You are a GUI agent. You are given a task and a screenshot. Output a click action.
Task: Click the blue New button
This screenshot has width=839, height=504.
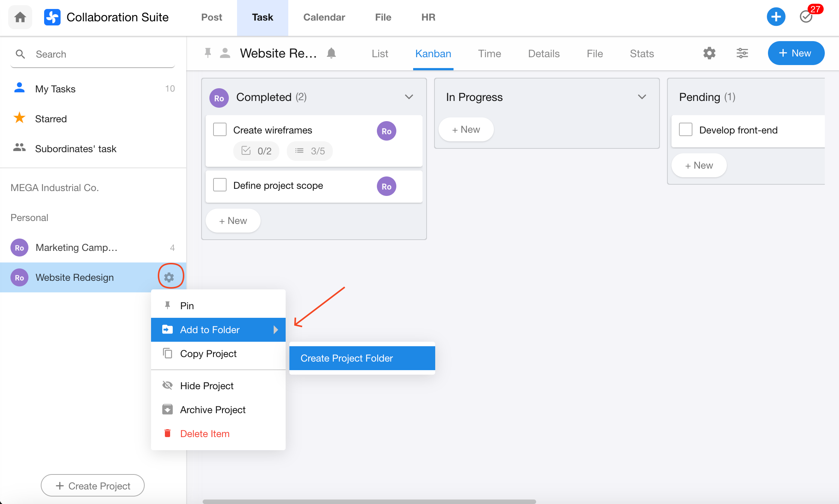(796, 53)
